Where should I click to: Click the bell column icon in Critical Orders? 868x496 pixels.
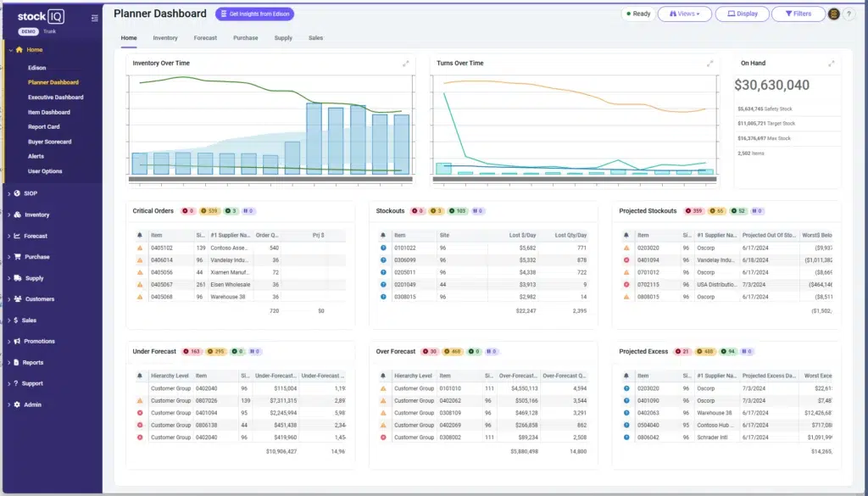tap(140, 235)
